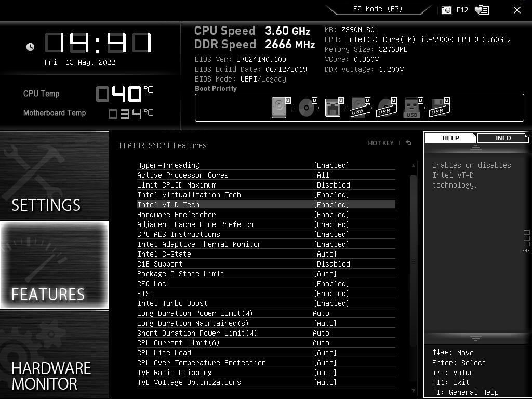
Task: Switch to the HELP tab
Action: click(450, 138)
